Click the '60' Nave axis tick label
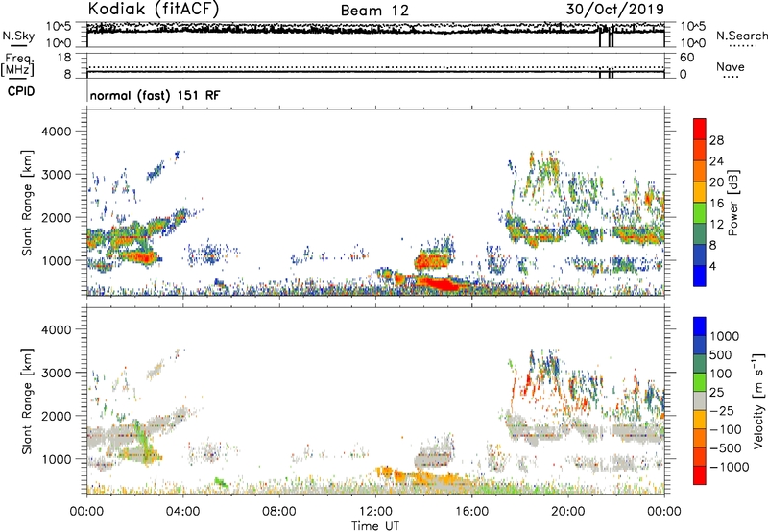The width and height of the screenshot is (768, 532). 687,58
